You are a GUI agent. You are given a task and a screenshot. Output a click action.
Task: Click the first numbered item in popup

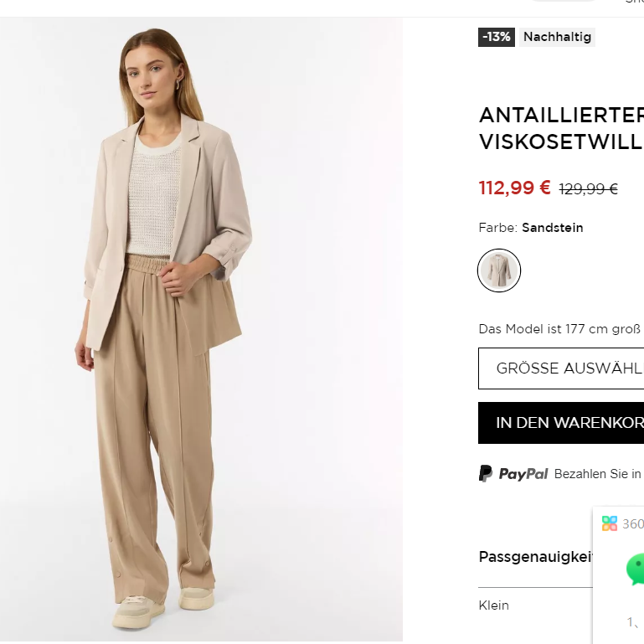pyautogui.click(x=633, y=621)
